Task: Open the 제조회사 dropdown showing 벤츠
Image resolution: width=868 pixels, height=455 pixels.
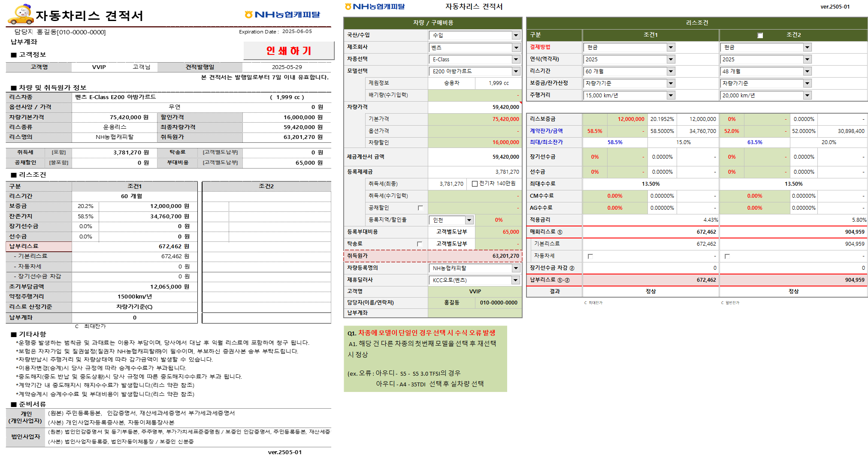Action: tap(516, 48)
